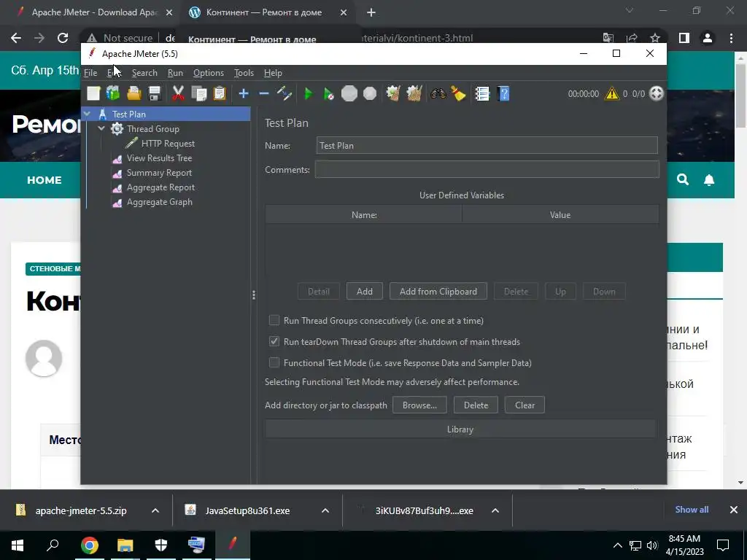Click the Paste clipboard icon
Screen dimensions: 747x560
tap(219, 93)
